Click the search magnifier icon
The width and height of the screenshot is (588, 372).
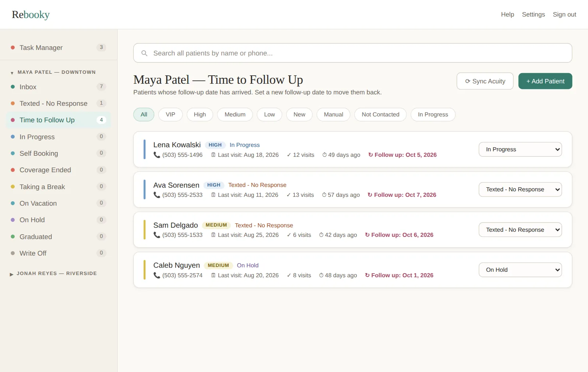click(144, 53)
